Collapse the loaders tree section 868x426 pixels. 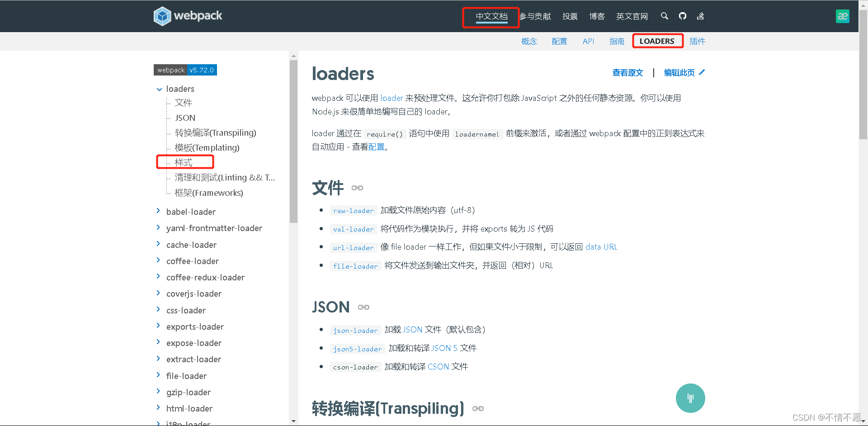click(x=159, y=89)
